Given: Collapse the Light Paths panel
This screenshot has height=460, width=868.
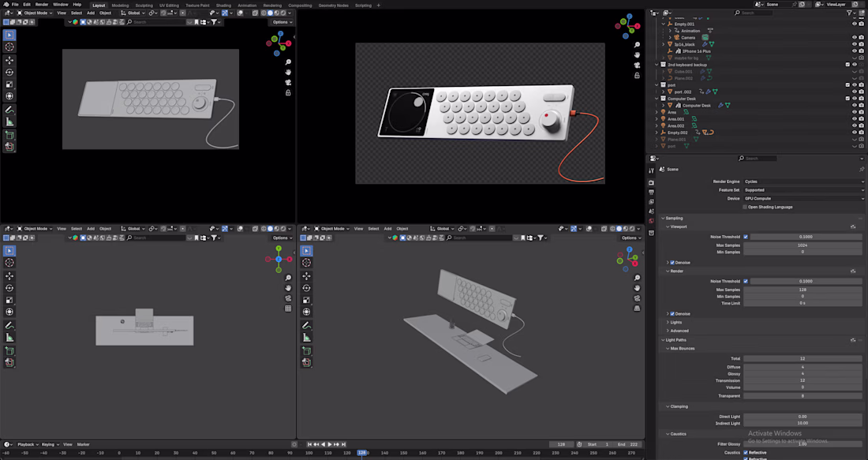Looking at the screenshot, I should (x=675, y=340).
